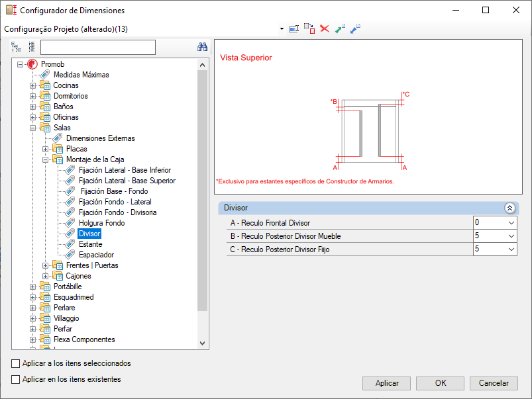Click the red X delete configuration icon

[x=325, y=28]
